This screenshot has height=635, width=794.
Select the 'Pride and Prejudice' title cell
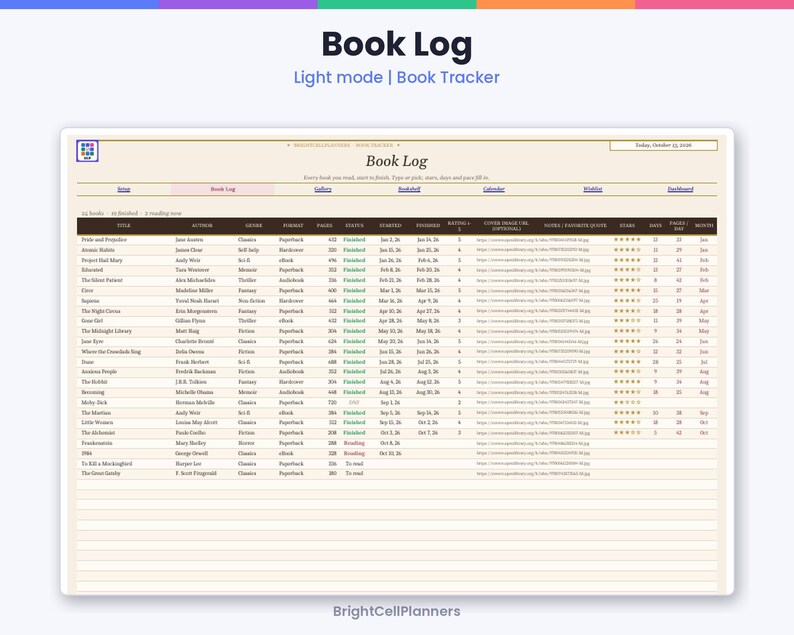click(x=104, y=240)
